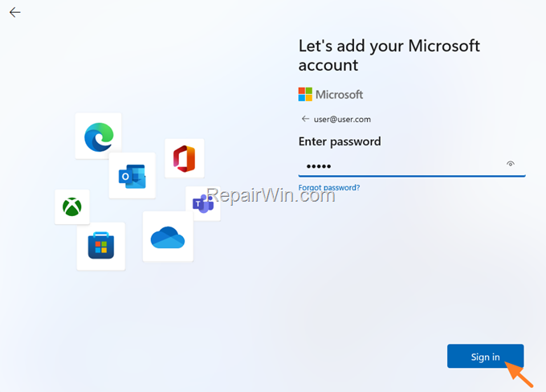Click the Let's add your Microsoft account title

pyautogui.click(x=389, y=55)
